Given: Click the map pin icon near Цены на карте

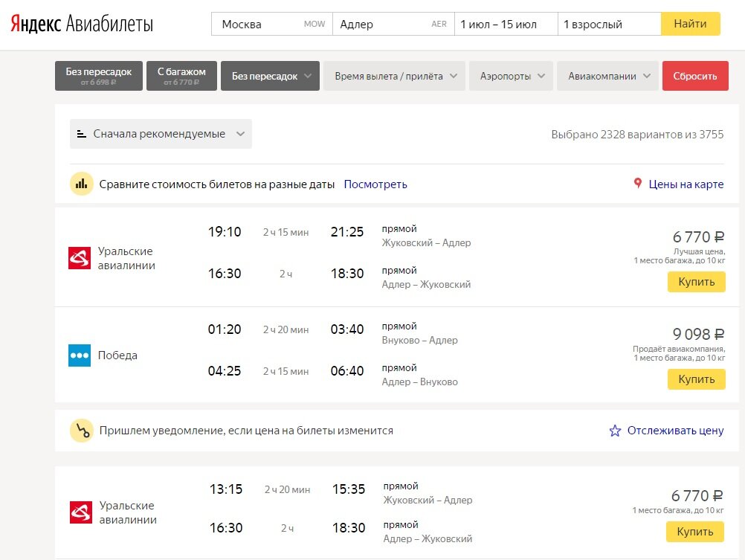Looking at the screenshot, I should (x=638, y=183).
